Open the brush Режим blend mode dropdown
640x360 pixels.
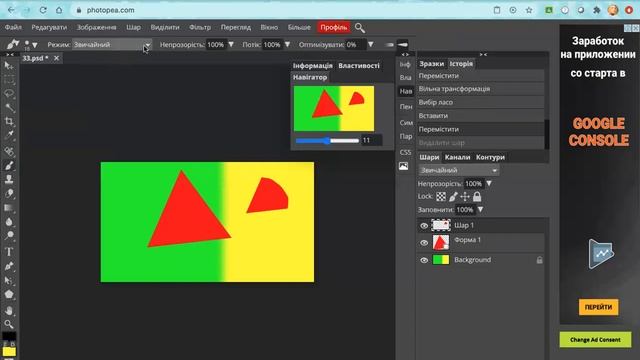pyautogui.click(x=112, y=44)
